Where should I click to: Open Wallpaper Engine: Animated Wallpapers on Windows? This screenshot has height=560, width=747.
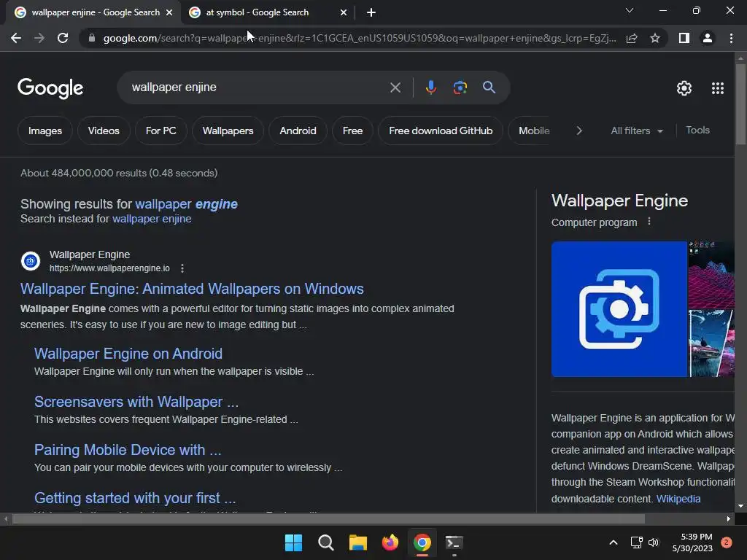(192, 289)
